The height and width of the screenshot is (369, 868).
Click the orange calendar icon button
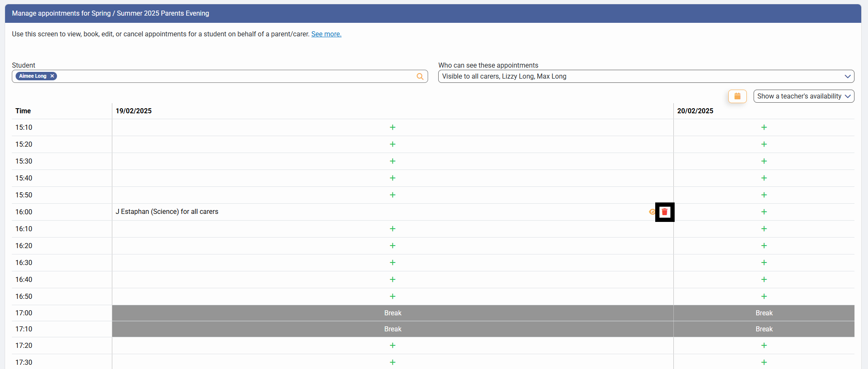pyautogui.click(x=737, y=96)
